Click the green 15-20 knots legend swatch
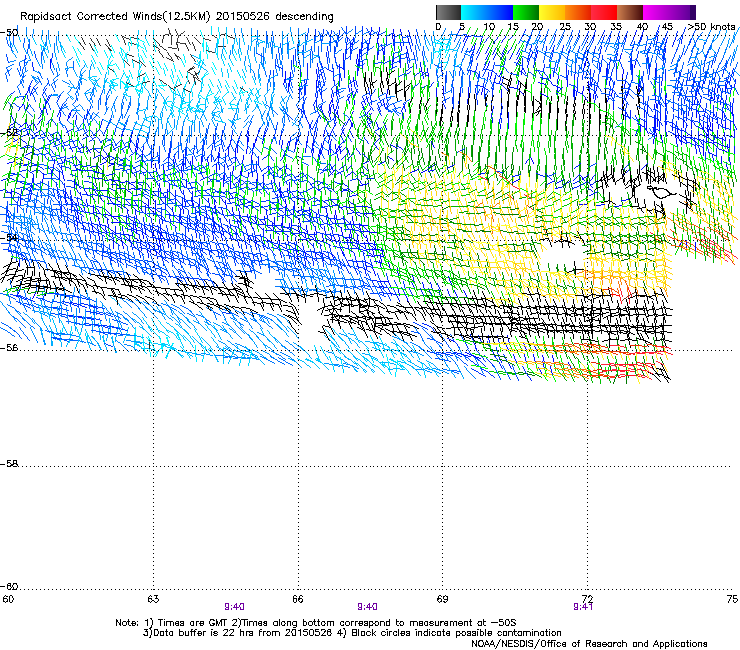 point(526,12)
